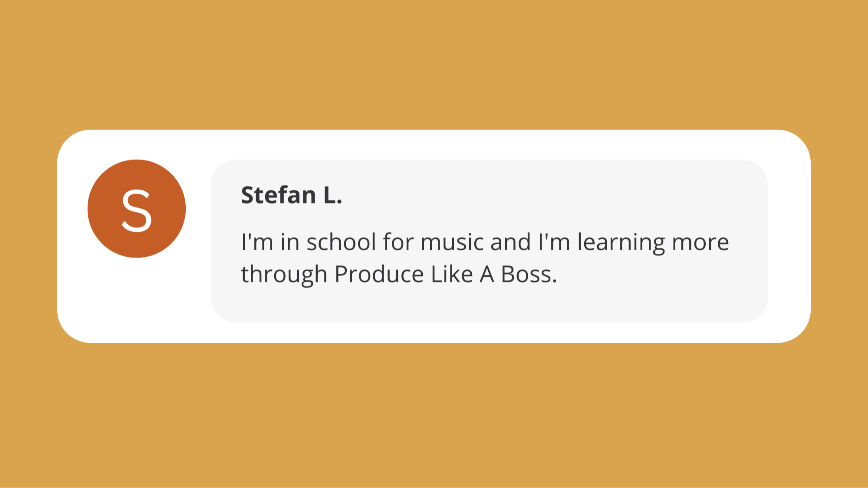
Task: Click the word "school" in the quote
Action: (341, 242)
